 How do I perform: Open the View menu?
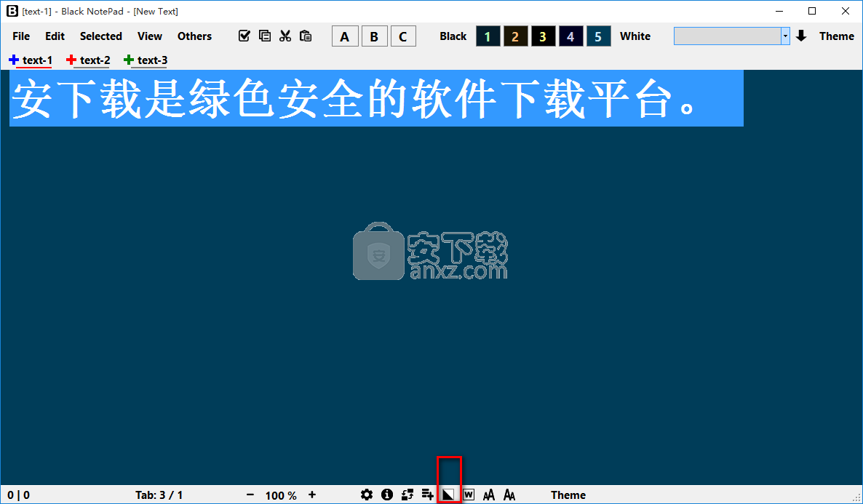tap(150, 36)
